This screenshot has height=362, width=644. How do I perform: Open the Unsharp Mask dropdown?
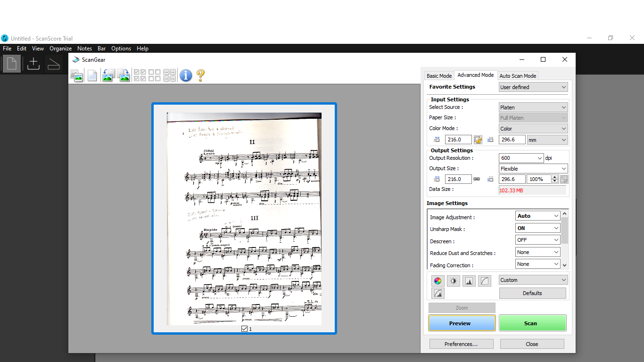pyautogui.click(x=538, y=228)
